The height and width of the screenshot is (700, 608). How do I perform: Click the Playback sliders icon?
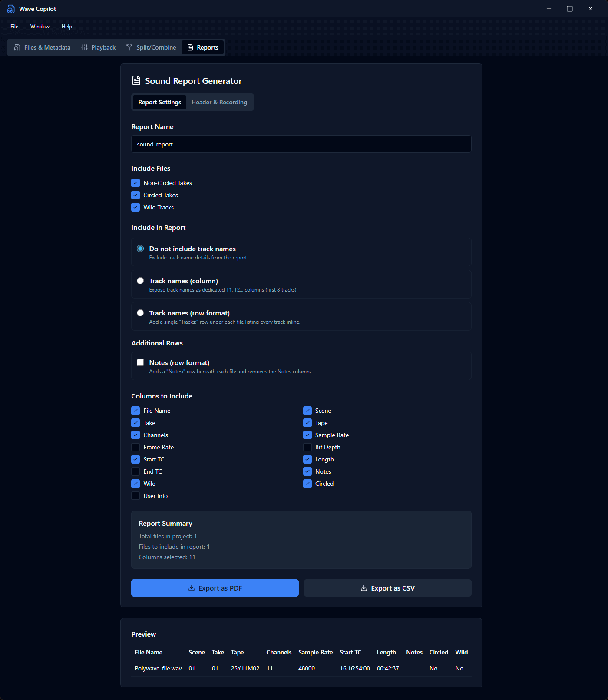click(x=84, y=47)
